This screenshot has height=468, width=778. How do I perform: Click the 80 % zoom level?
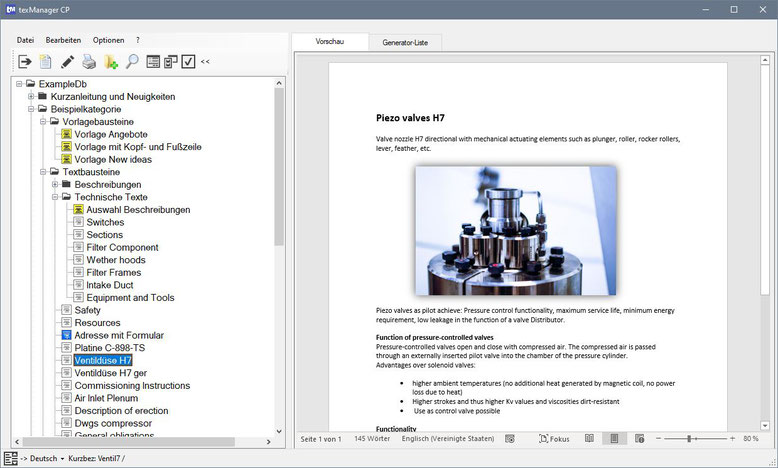coord(751,439)
